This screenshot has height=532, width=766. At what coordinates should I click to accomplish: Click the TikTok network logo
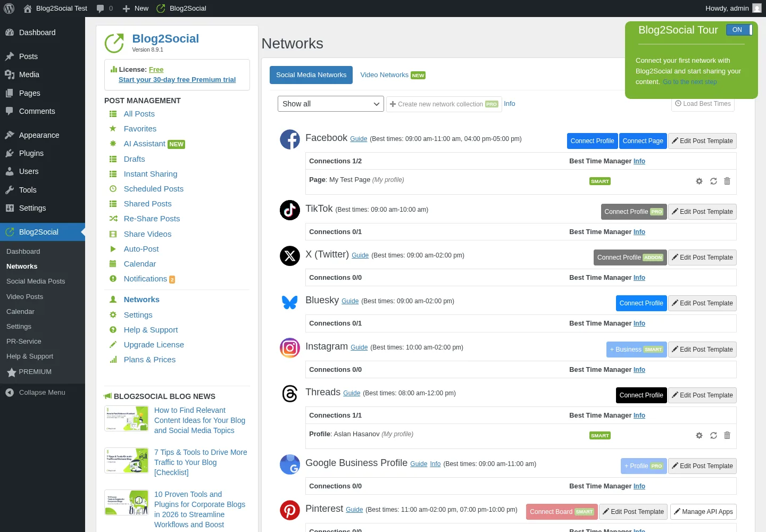(290, 210)
